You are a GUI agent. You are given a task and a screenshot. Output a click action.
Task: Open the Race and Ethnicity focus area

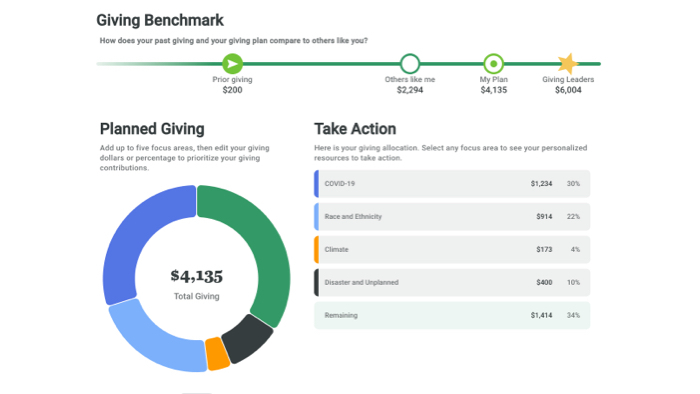tap(452, 217)
